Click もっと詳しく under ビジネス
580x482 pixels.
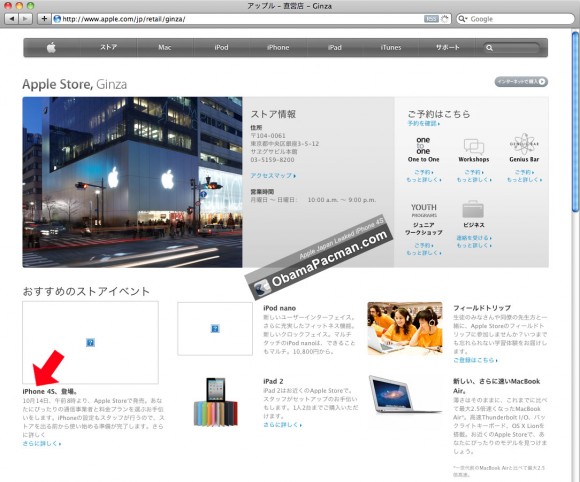(x=474, y=245)
